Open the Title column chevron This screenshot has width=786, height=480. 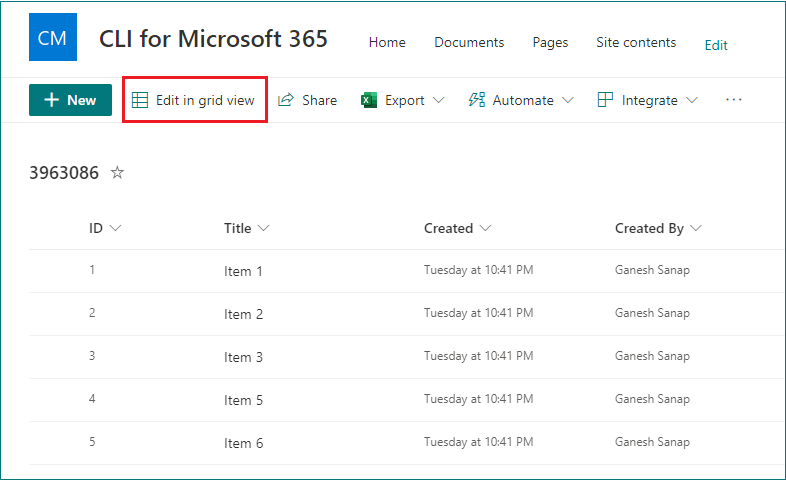point(264,228)
